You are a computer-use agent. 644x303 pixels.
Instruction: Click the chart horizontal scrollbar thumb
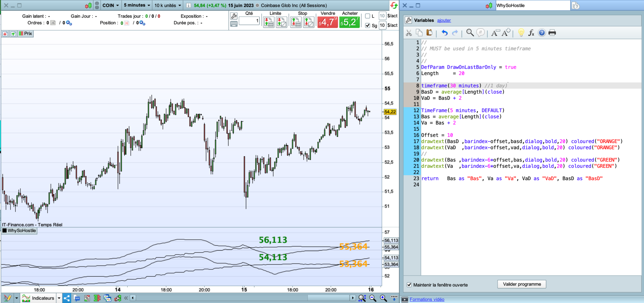pyautogui.click(x=329, y=298)
